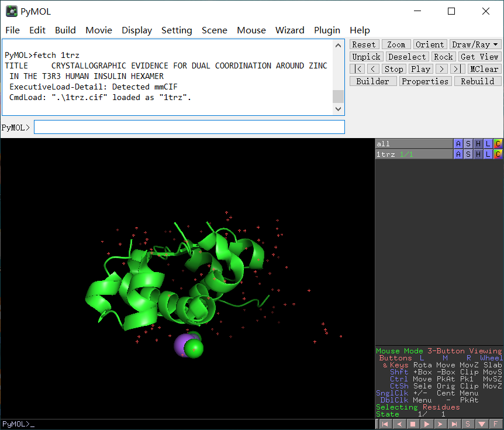Open Color menu for 1trz object
Screen dimensions: 504x430
pos(498,154)
